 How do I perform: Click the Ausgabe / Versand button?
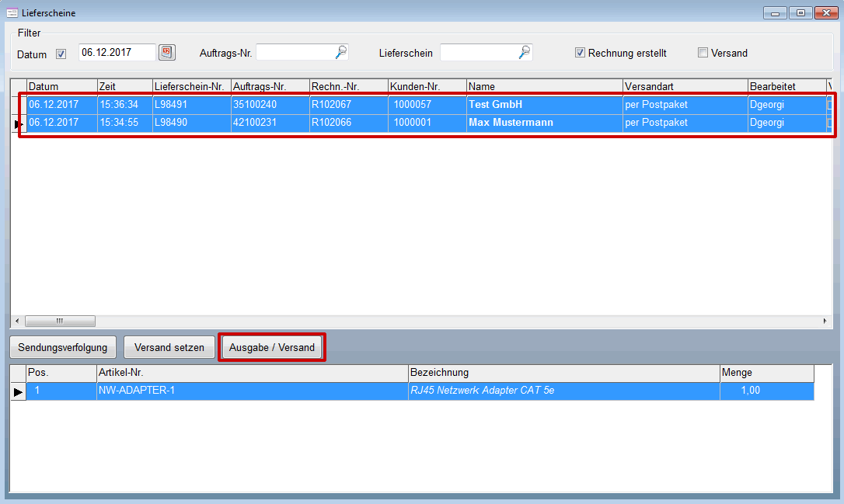(272, 347)
